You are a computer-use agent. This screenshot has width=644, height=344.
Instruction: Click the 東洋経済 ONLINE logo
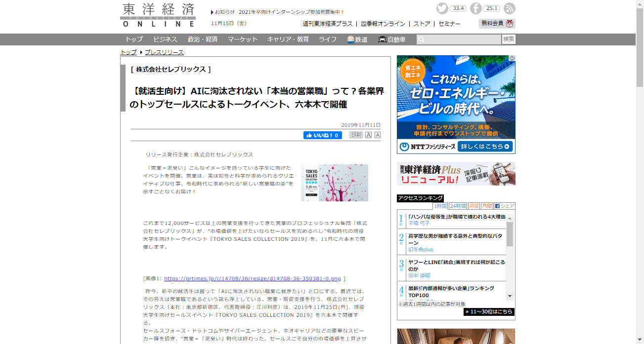158,15
